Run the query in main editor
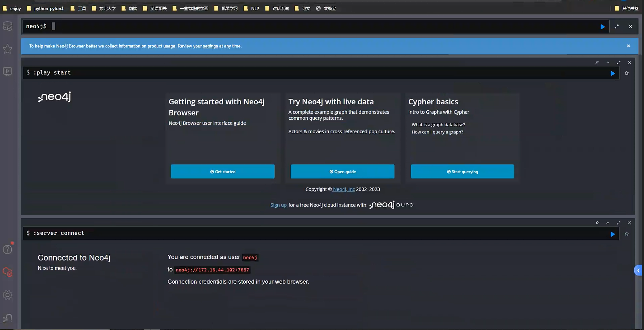The height and width of the screenshot is (330, 644). [x=602, y=26]
